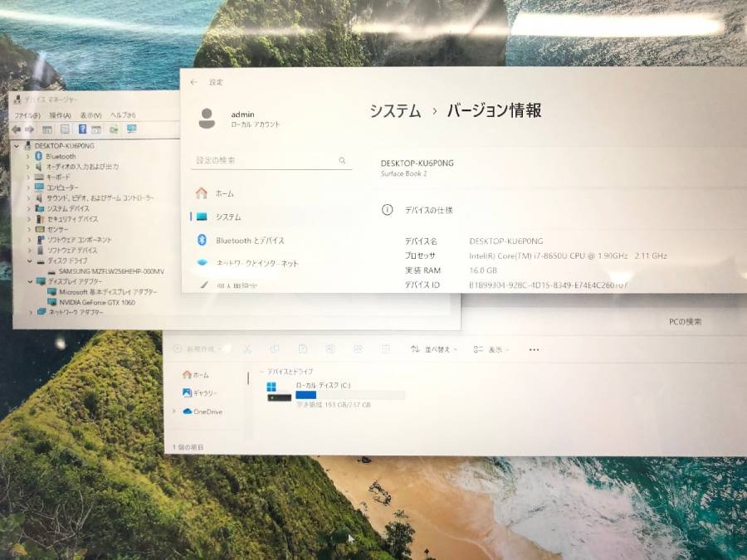Click the back arrow in the Settings window

click(193, 82)
